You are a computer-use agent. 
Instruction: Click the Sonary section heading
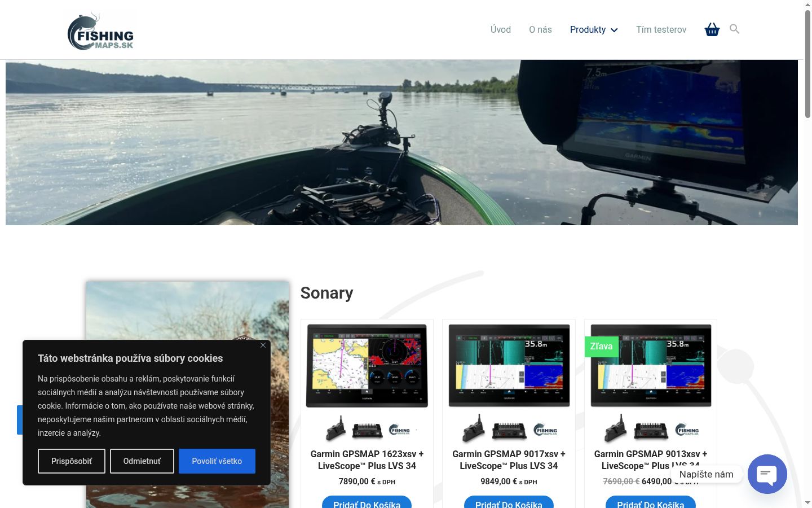coord(327,293)
